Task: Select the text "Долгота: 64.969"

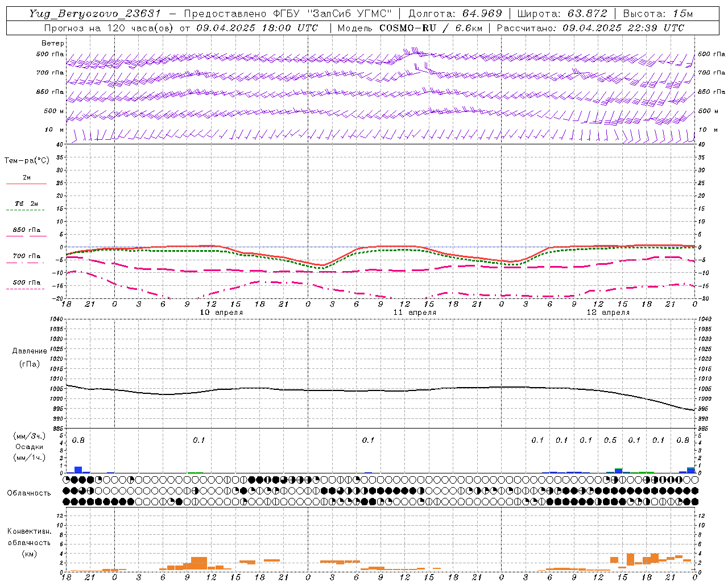Action: [x=456, y=14]
